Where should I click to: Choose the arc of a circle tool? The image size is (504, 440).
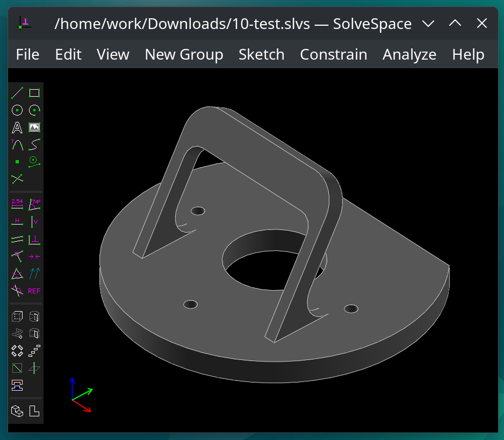click(x=34, y=110)
